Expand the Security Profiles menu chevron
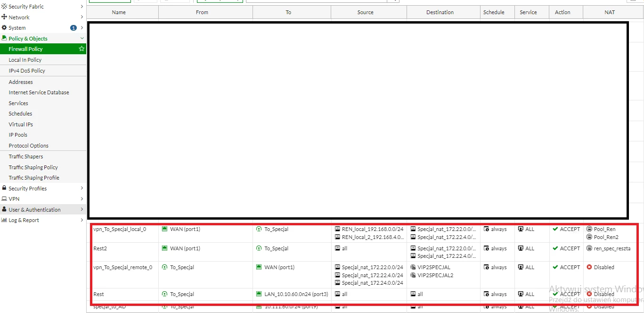The image size is (644, 313). (x=82, y=189)
